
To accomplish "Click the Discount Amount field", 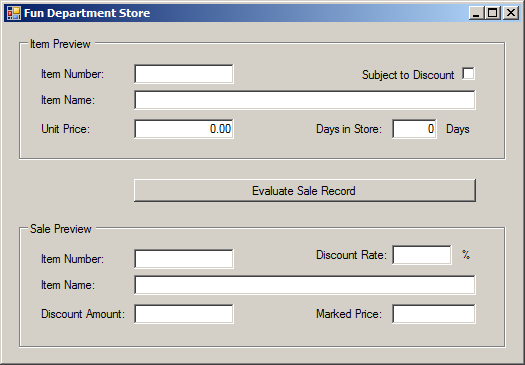I will 184,314.
